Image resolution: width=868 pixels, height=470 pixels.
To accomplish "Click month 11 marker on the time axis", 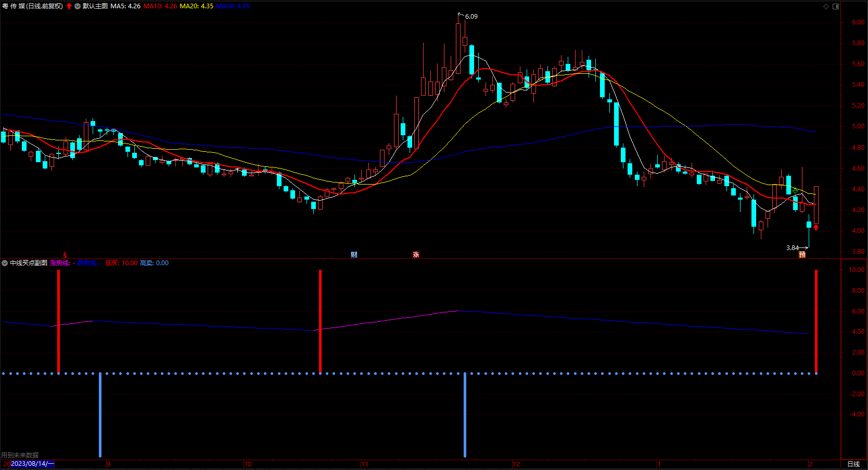I will pyautogui.click(x=365, y=464).
